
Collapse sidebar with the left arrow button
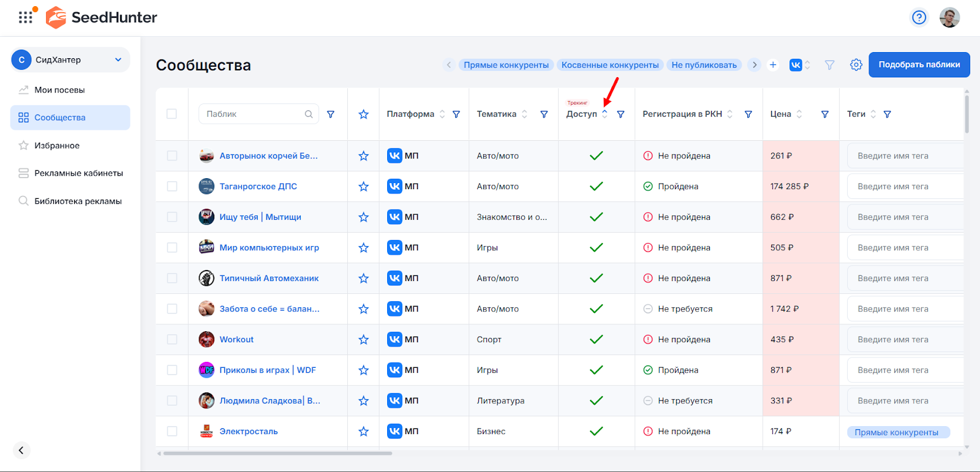pyautogui.click(x=21, y=451)
